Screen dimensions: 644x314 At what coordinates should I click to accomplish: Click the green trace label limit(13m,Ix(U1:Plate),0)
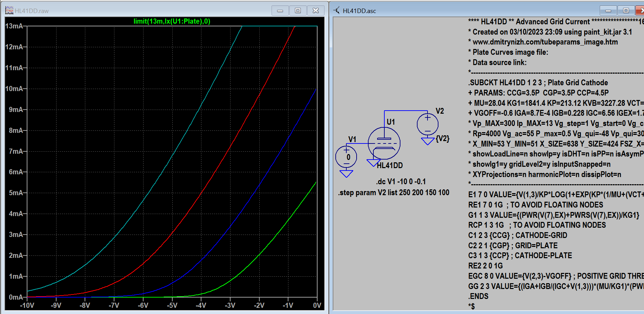(172, 21)
